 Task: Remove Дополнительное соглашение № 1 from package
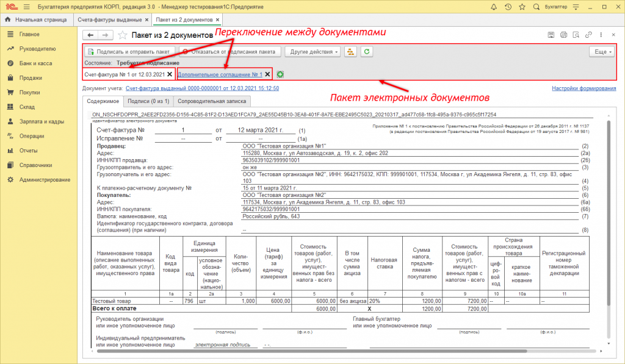coord(267,74)
